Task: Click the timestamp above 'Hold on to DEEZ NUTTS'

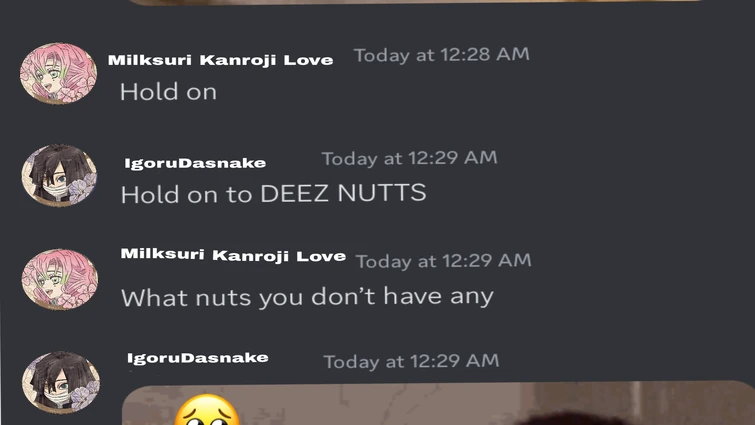Action: 409,158
